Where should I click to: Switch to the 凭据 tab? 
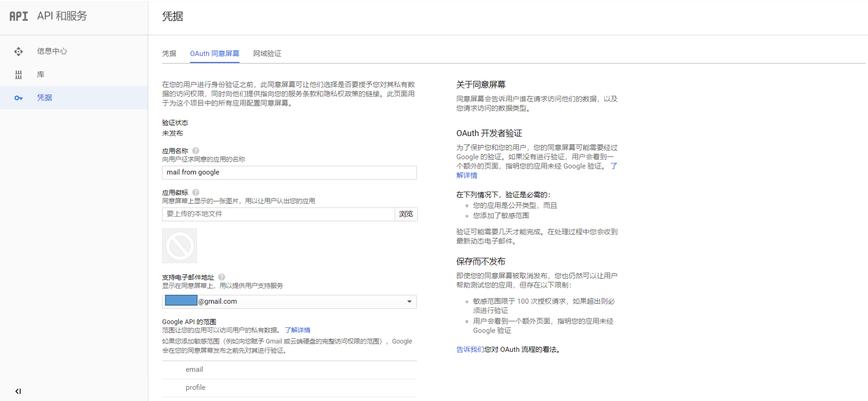tap(169, 54)
